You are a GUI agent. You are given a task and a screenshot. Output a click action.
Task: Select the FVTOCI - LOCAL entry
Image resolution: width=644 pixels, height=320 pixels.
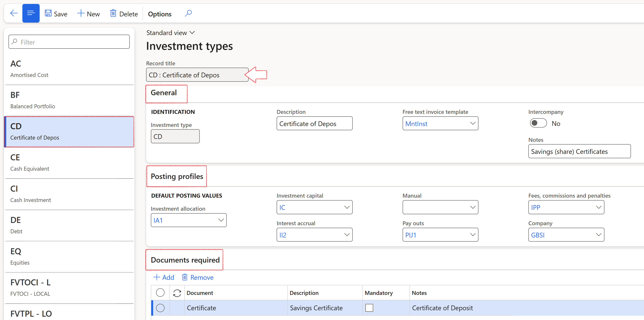[69, 288]
